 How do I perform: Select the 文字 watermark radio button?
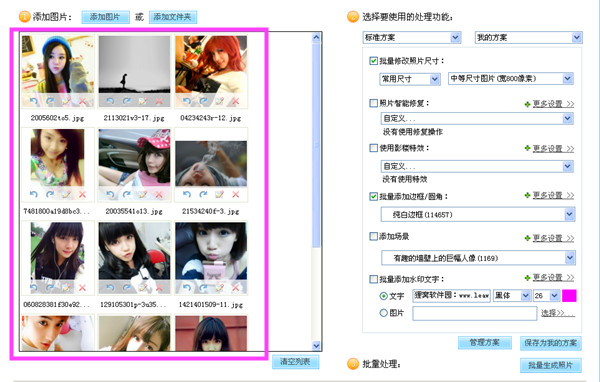pyautogui.click(x=383, y=296)
